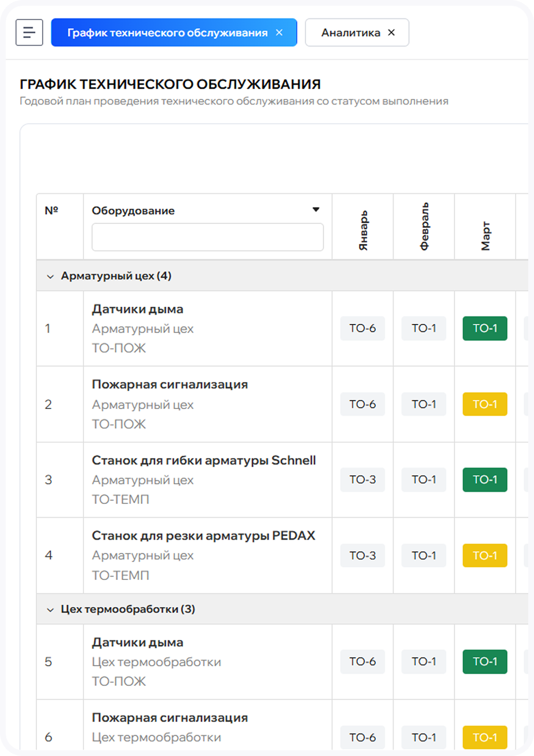The image size is (534, 756).
Task: Click the Март column header
Action: point(485,235)
